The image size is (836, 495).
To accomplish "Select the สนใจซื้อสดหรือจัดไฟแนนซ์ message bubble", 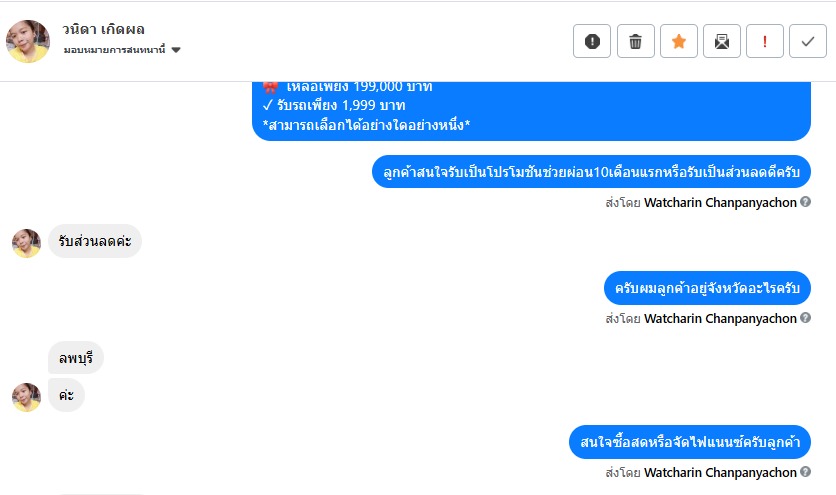I will (x=690, y=442).
